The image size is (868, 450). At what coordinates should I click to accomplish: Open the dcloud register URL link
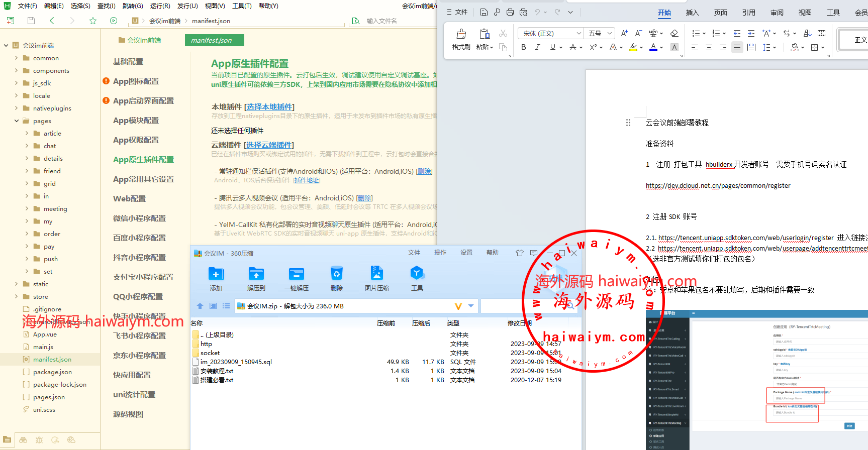(718, 186)
